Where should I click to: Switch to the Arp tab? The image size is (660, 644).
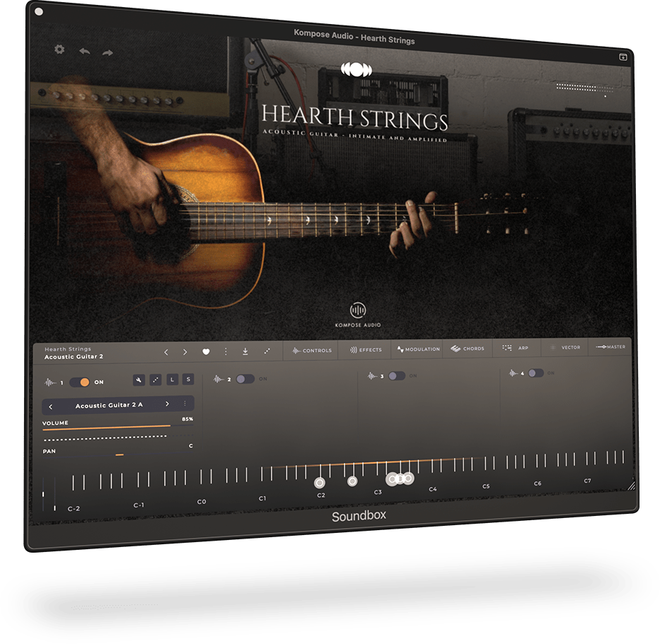pos(516,348)
